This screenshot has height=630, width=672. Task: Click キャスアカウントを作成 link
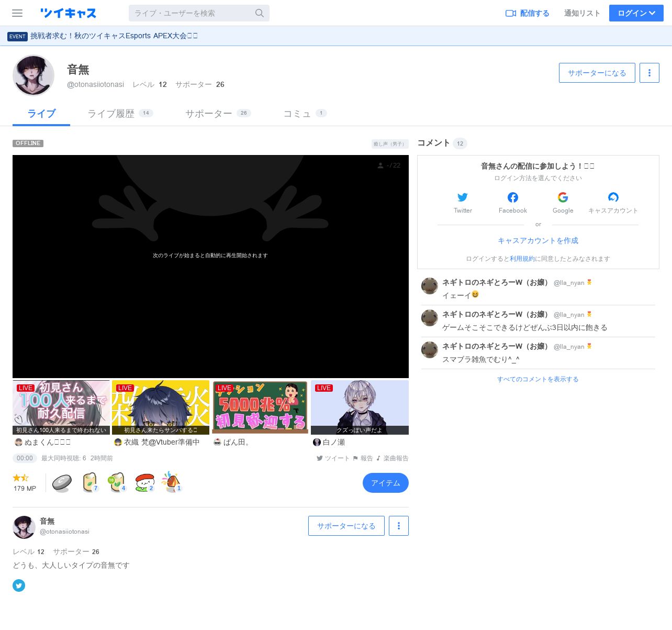click(x=538, y=240)
